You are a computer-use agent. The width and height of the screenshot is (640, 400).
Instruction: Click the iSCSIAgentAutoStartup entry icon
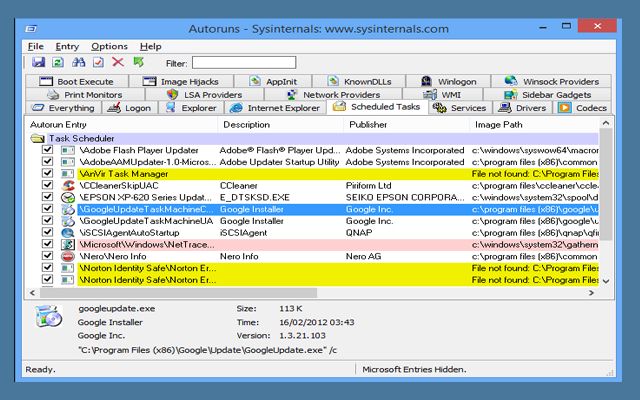(68, 233)
